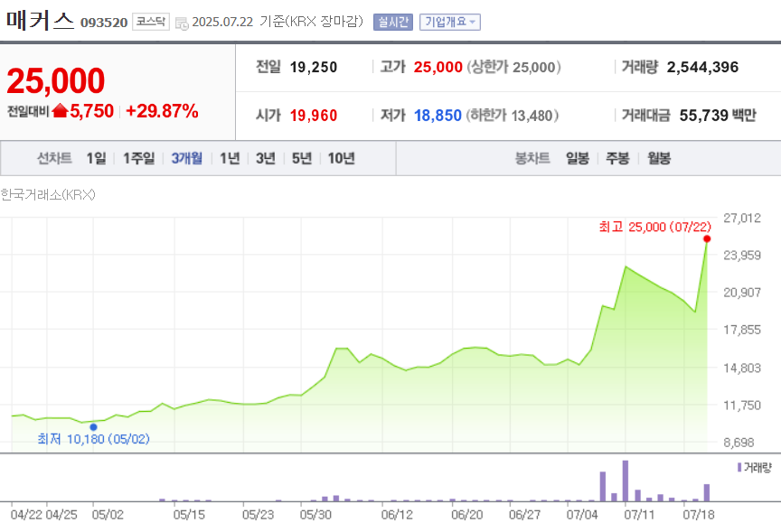Click the stock code 093520
Screen dimensions: 781x532
(x=104, y=23)
